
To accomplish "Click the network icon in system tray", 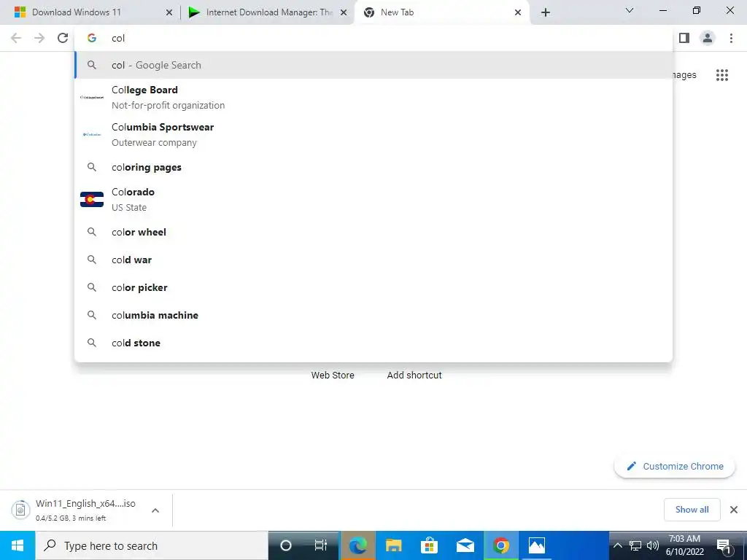I will tap(635, 545).
